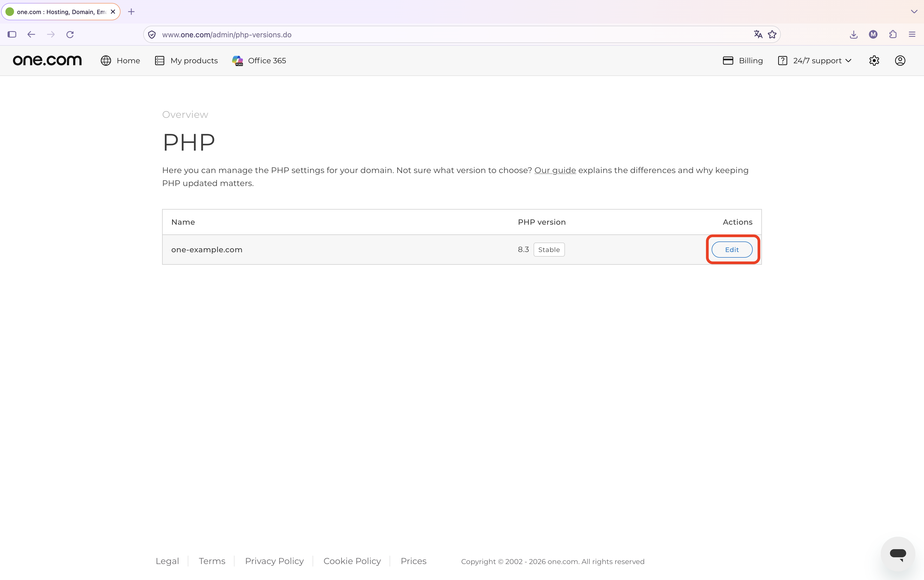Image resolution: width=924 pixels, height=580 pixels.
Task: Click the one-example.com domain name
Action: tap(207, 250)
